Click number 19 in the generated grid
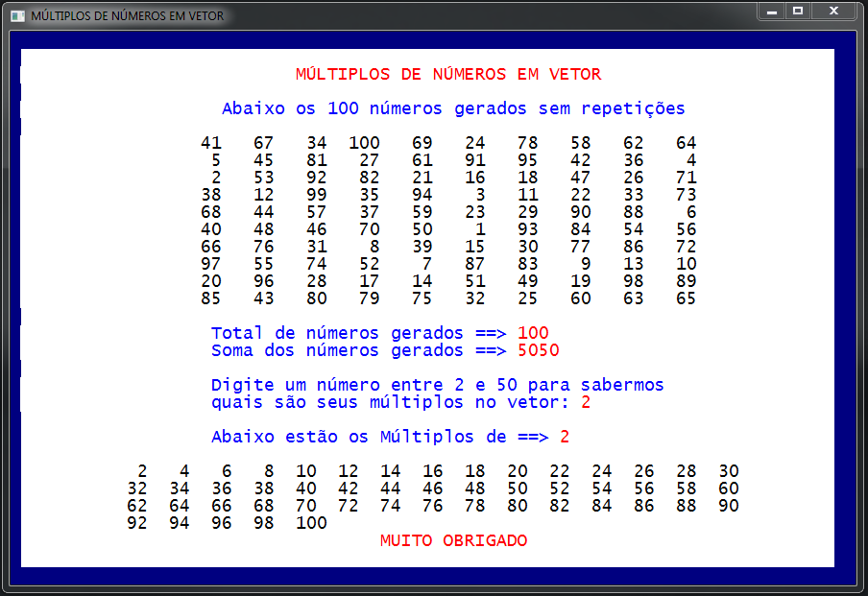The image size is (868, 596). (x=581, y=281)
